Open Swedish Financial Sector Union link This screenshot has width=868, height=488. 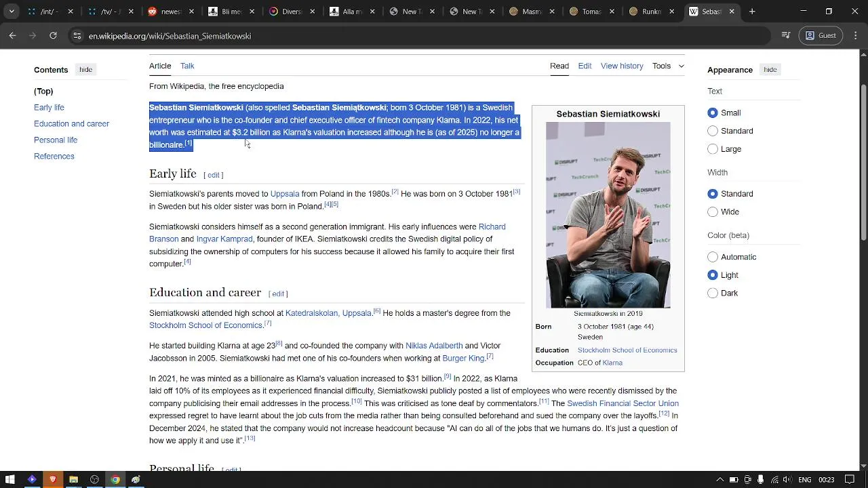coord(623,404)
